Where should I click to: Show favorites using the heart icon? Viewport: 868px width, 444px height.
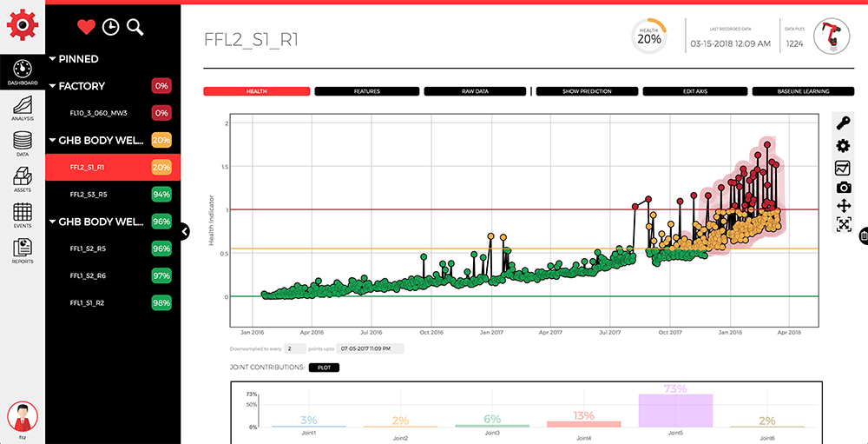(x=85, y=27)
